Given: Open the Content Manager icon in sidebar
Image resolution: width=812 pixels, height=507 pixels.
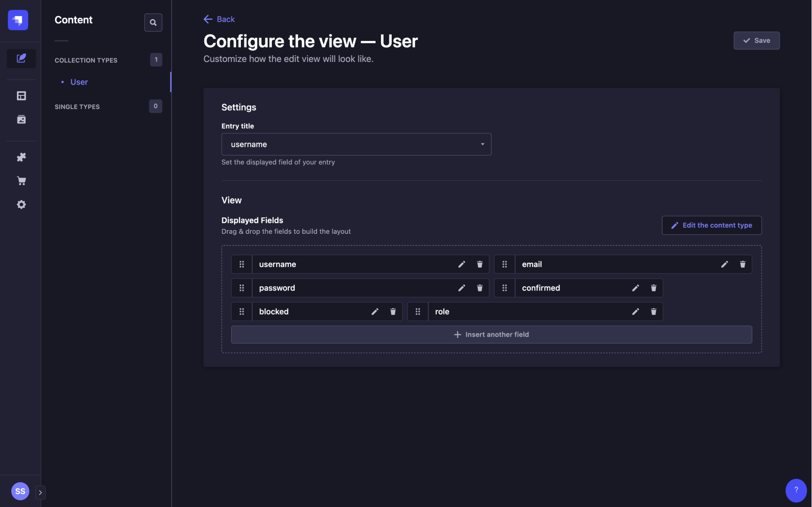Looking at the screenshot, I should pos(21,58).
